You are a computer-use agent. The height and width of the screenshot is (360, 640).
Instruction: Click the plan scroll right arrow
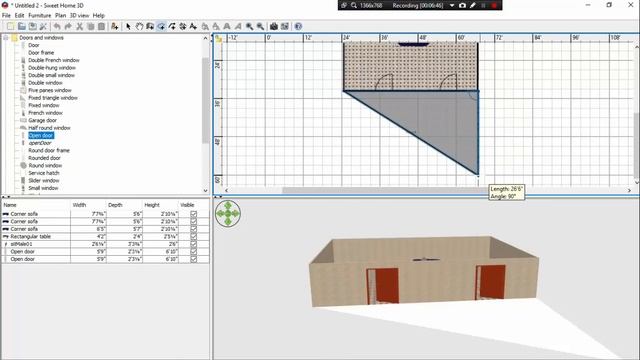[x=629, y=190]
